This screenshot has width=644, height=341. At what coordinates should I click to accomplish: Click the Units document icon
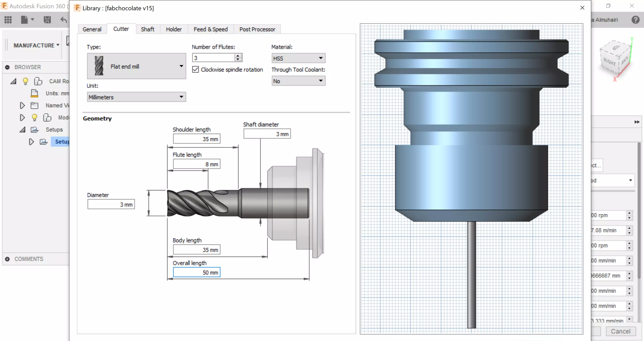pos(34,93)
